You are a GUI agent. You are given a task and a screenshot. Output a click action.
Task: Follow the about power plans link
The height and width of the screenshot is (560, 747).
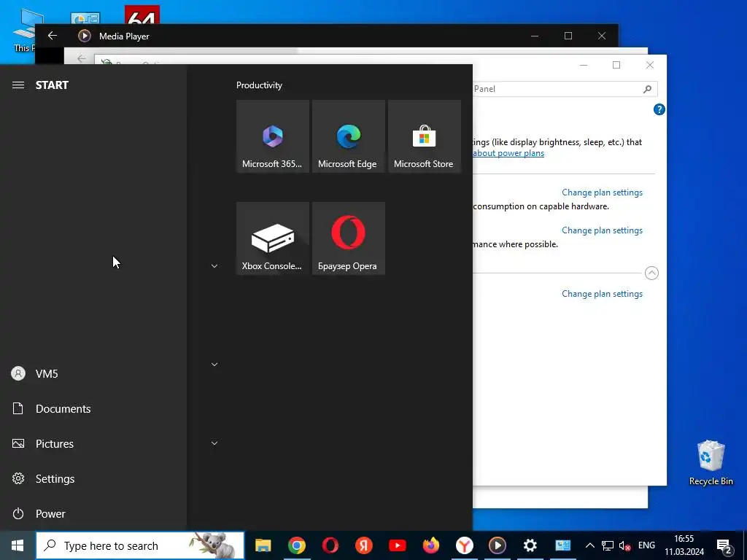point(508,153)
